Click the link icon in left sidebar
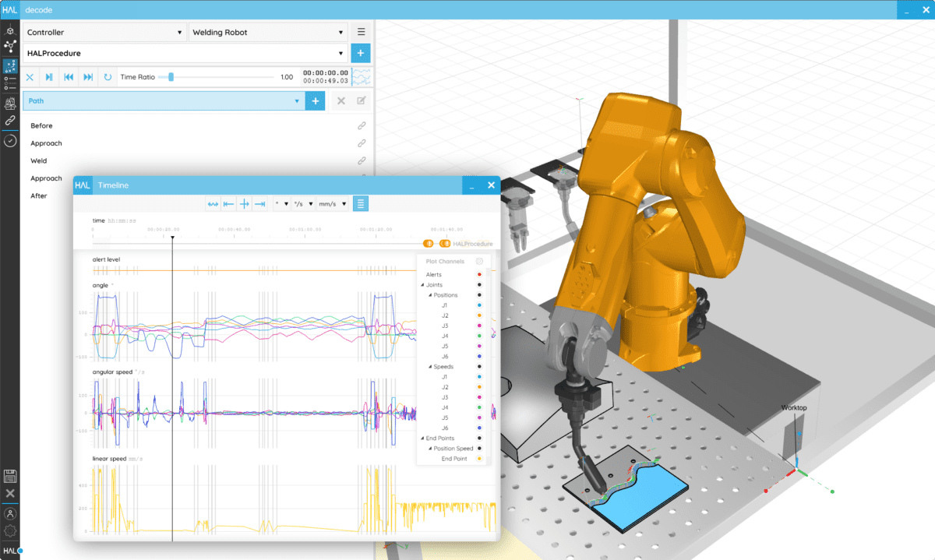Image resolution: width=935 pixels, height=560 pixels. pyautogui.click(x=10, y=120)
